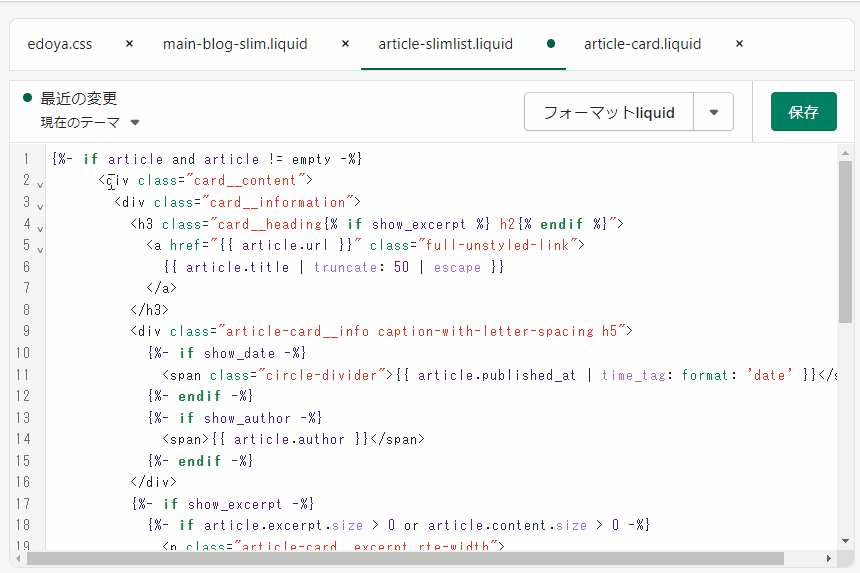Click "article.author" on line 14
Image resolution: width=860 pixels, height=573 pixels.
click(x=290, y=439)
